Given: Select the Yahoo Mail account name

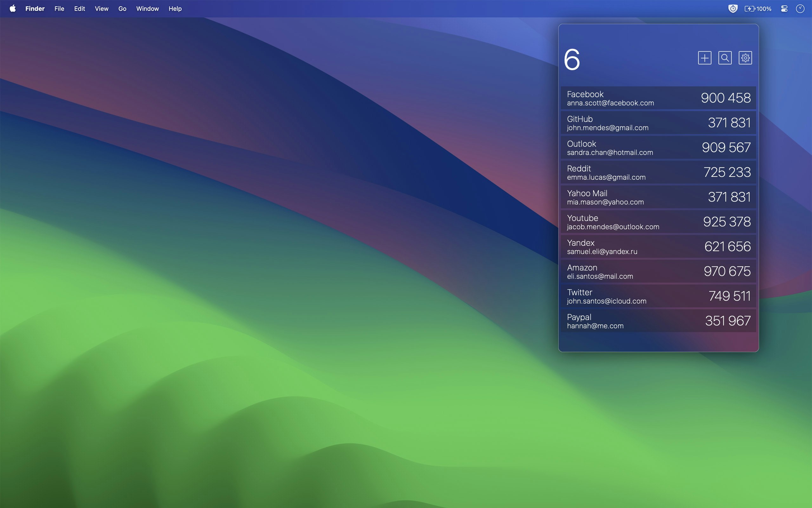Looking at the screenshot, I should (x=587, y=193).
